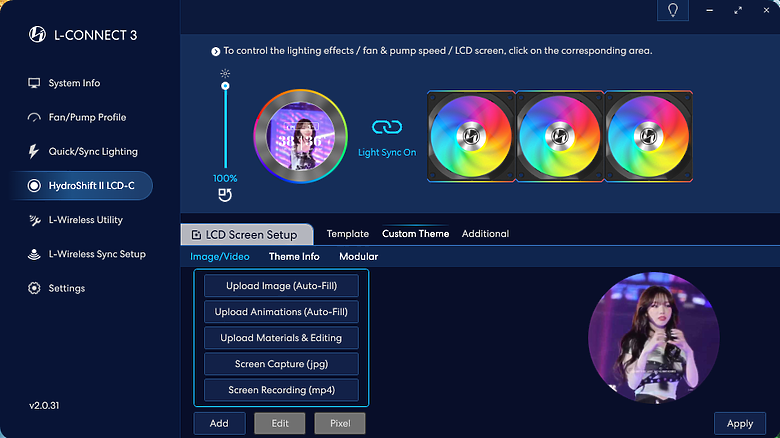This screenshot has height=438, width=780.
Task: Select the middle RGB fan
Action: (x=560, y=136)
